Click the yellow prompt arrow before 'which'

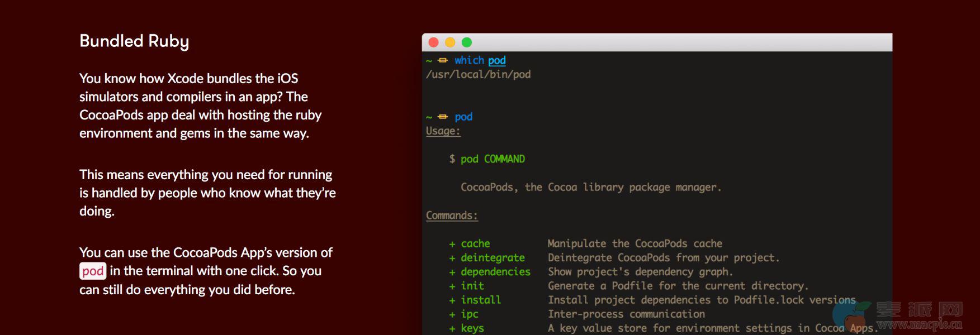tap(443, 60)
